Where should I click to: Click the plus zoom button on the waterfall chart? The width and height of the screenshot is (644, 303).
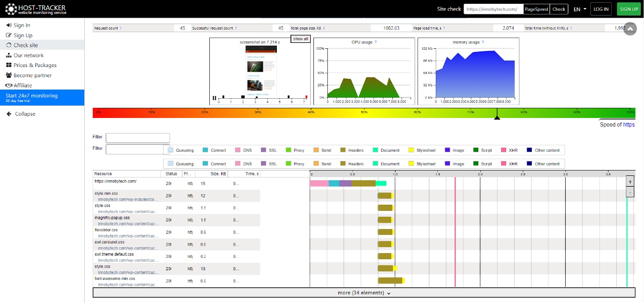coord(630,182)
